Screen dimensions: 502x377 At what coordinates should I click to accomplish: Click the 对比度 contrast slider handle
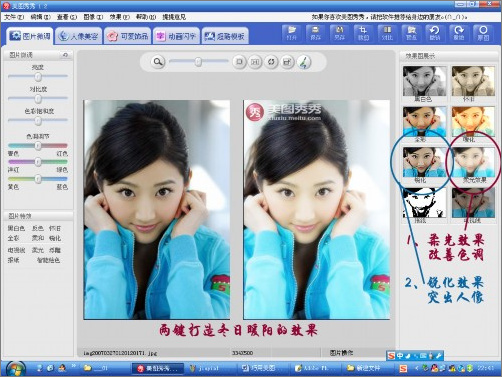[x=38, y=99]
